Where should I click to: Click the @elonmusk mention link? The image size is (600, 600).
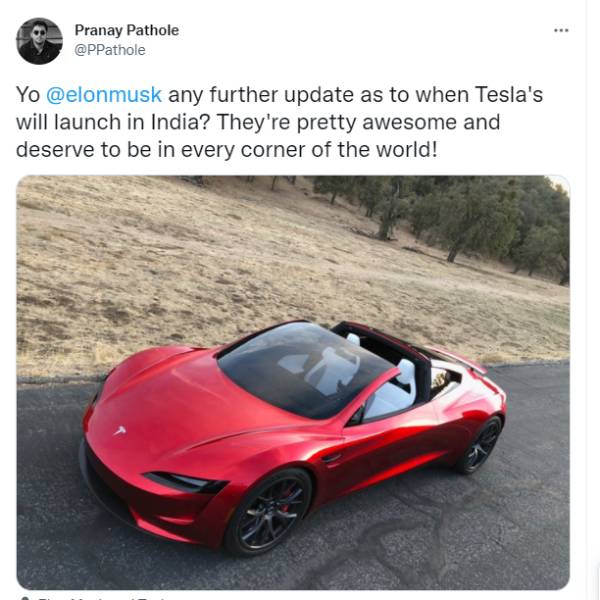[x=104, y=95]
